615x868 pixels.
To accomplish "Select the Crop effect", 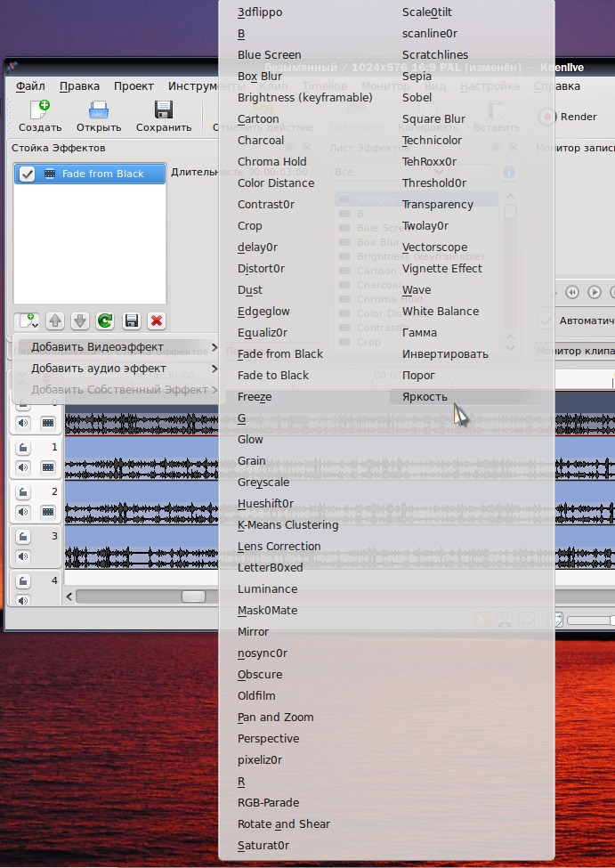I will pyautogui.click(x=250, y=226).
